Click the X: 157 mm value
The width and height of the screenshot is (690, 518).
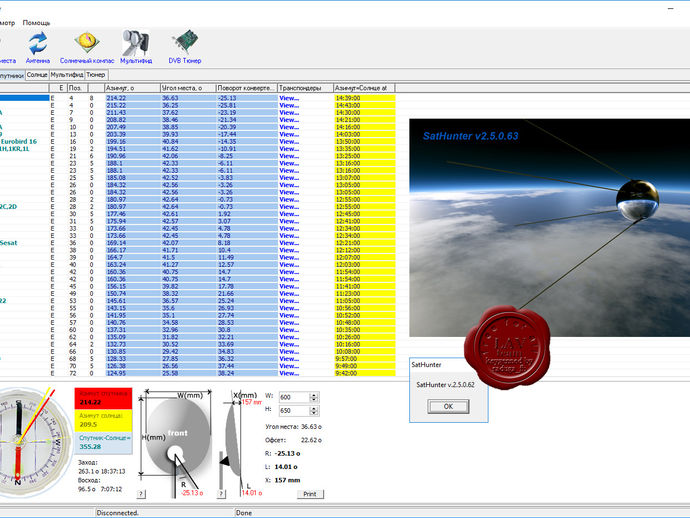pyautogui.click(x=287, y=480)
